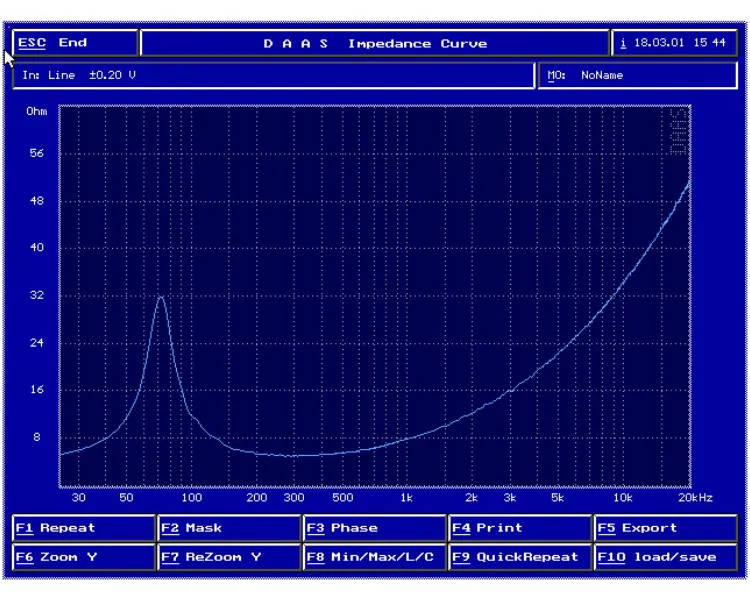Screen dimensions: 750x600
Task: Click the Ohm axis label
Action: point(37,111)
